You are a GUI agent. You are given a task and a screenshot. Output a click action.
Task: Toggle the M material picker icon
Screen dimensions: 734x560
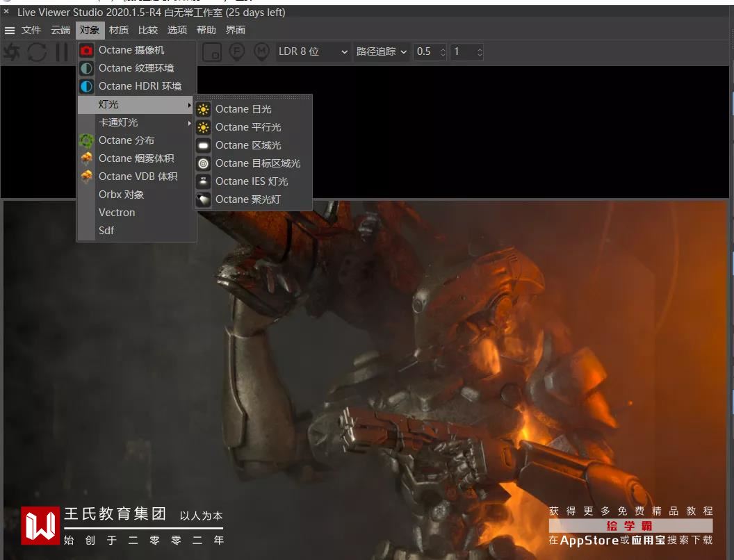tap(261, 51)
